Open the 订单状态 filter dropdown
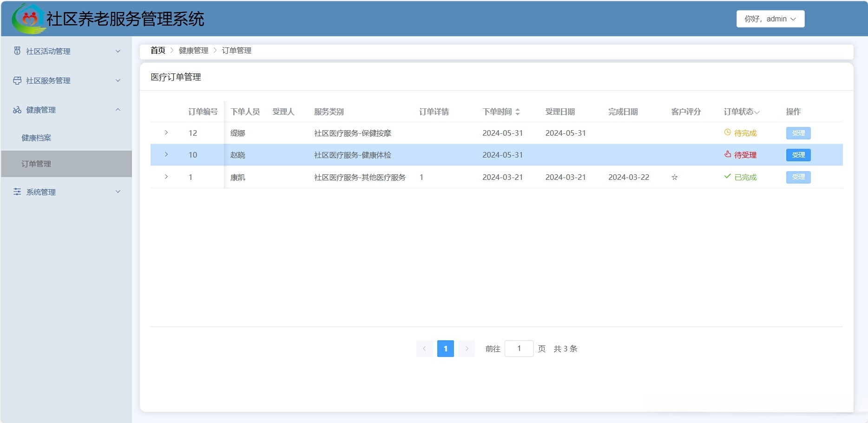The width and height of the screenshot is (868, 423). pos(757,112)
